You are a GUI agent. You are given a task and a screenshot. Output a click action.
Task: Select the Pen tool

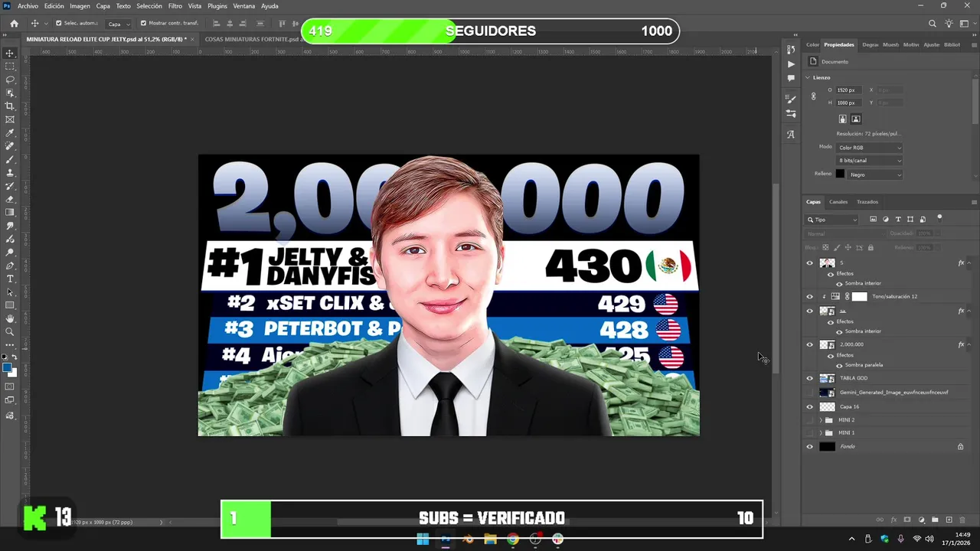10,266
